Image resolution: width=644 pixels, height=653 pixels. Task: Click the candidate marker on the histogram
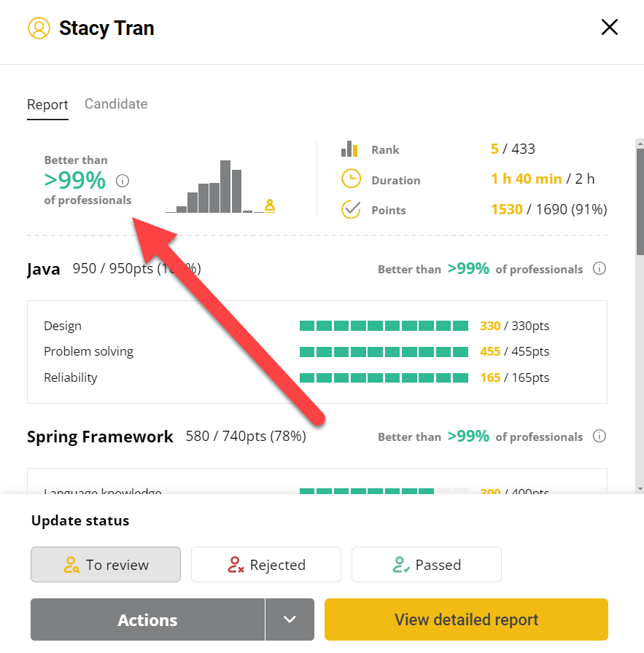(270, 206)
